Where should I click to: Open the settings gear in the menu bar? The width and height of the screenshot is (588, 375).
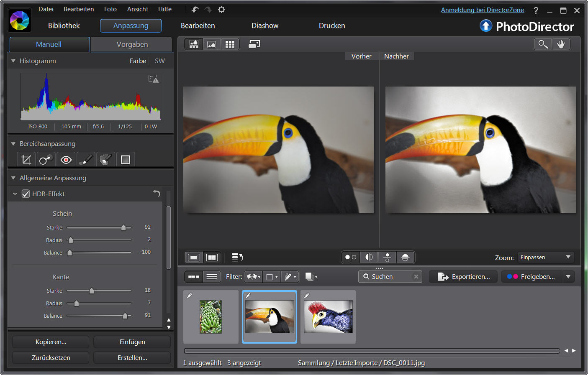click(221, 10)
